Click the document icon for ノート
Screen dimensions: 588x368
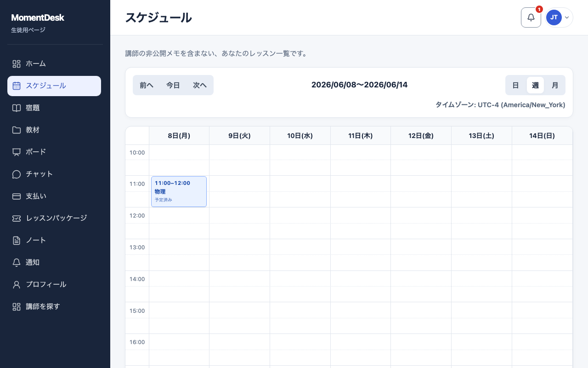[x=17, y=241]
